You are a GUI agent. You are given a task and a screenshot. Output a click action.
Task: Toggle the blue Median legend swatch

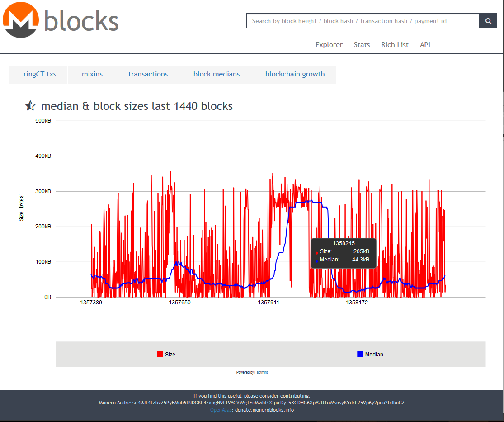coord(360,354)
